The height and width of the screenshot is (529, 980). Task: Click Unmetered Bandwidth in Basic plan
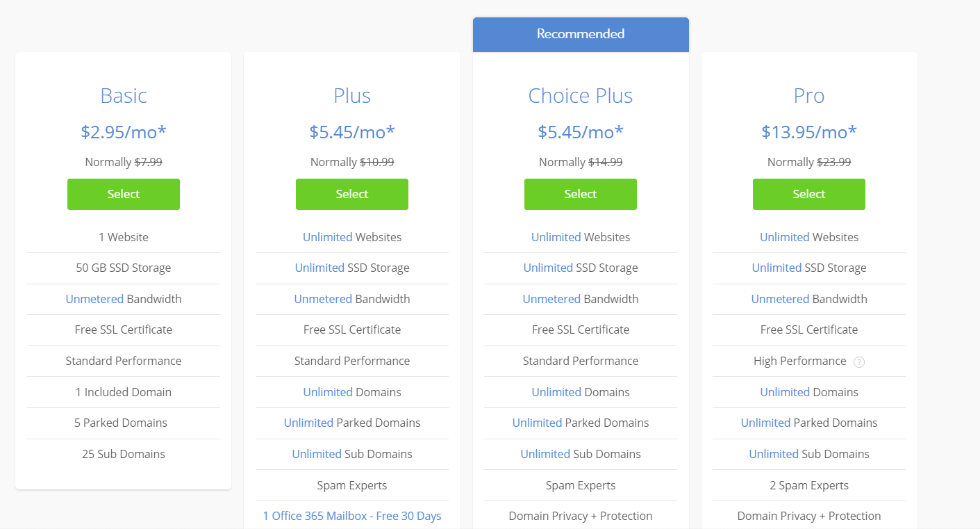[x=124, y=299]
